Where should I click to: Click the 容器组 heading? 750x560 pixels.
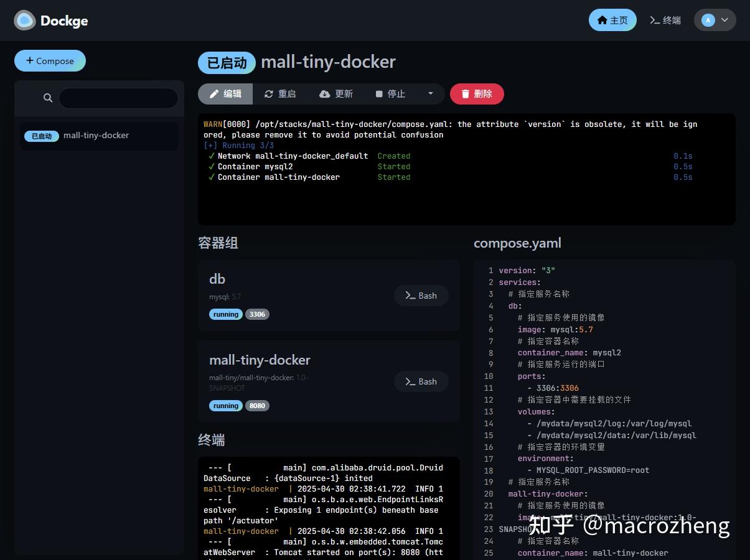(x=218, y=243)
